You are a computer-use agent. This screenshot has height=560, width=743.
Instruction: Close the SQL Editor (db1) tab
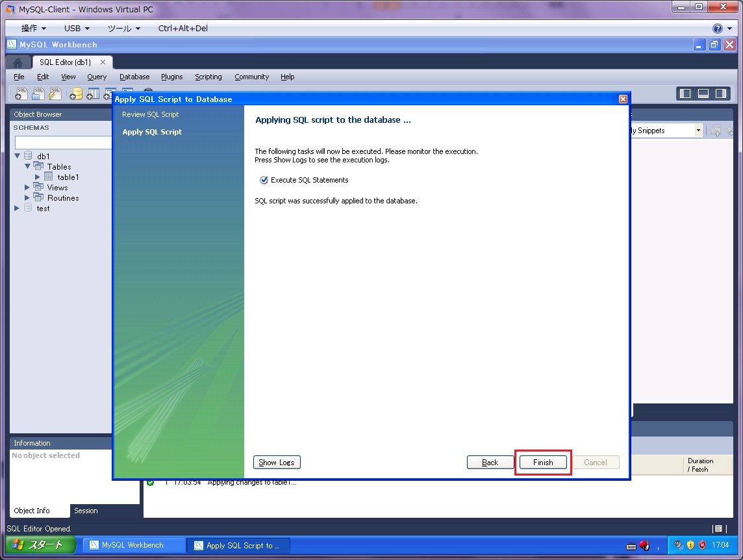click(103, 62)
